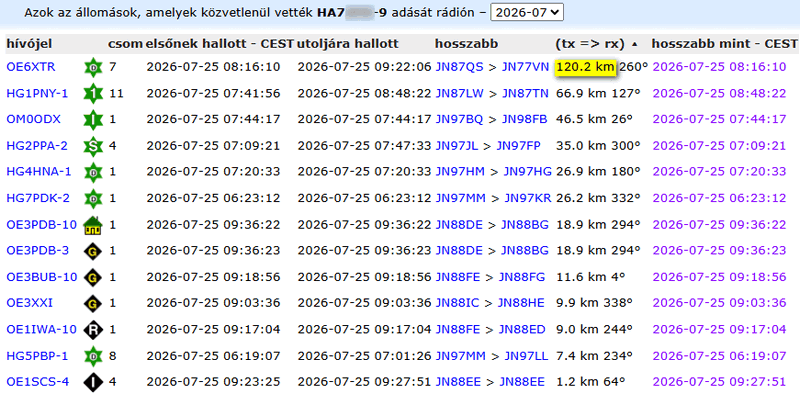The image size is (800, 394).
Task: Click the green star icon beside OE6XTR
Action: (x=93, y=67)
